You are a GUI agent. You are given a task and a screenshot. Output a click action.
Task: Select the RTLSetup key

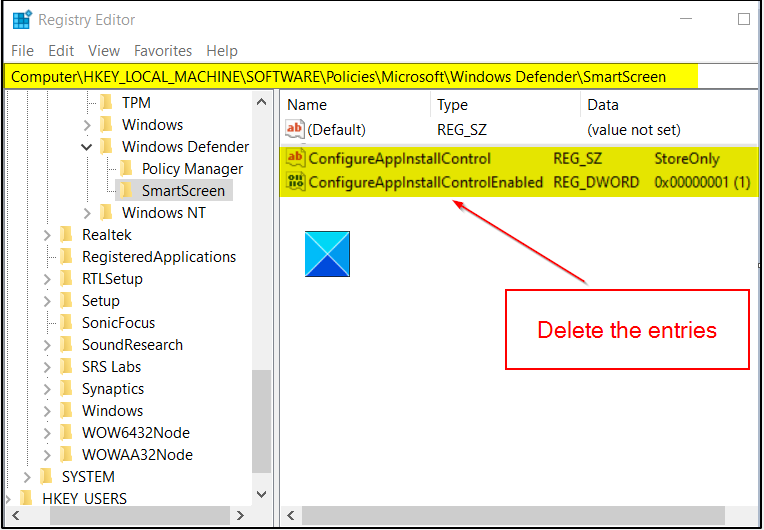point(112,279)
